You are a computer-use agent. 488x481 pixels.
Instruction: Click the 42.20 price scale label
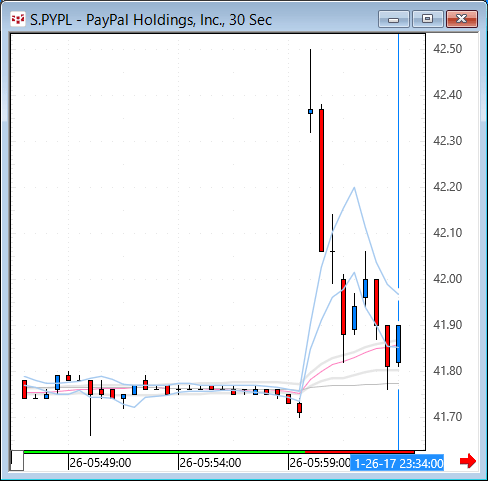click(x=447, y=187)
